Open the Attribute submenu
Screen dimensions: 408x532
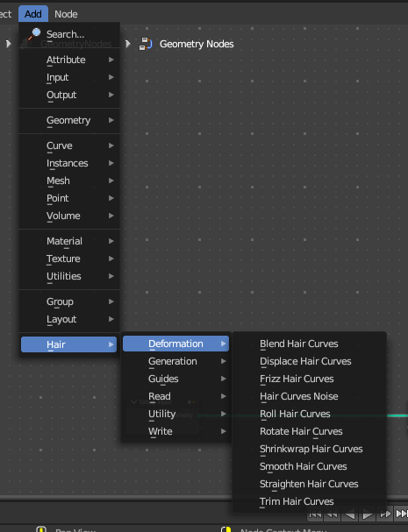pyautogui.click(x=69, y=60)
